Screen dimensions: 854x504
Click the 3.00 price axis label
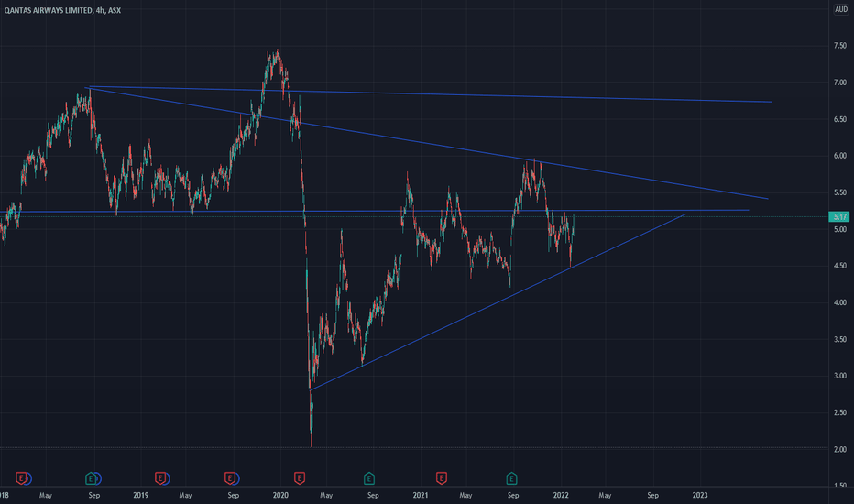coord(840,376)
